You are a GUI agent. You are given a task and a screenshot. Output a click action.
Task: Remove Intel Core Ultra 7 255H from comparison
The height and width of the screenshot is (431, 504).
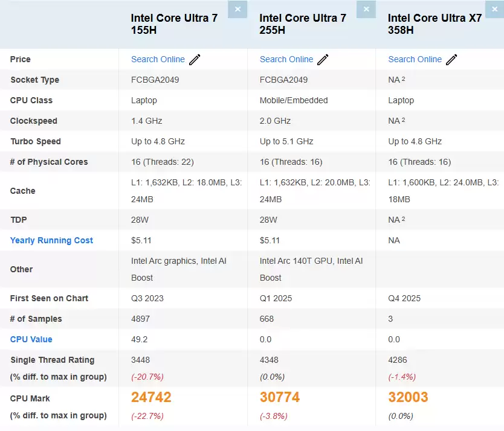point(366,9)
